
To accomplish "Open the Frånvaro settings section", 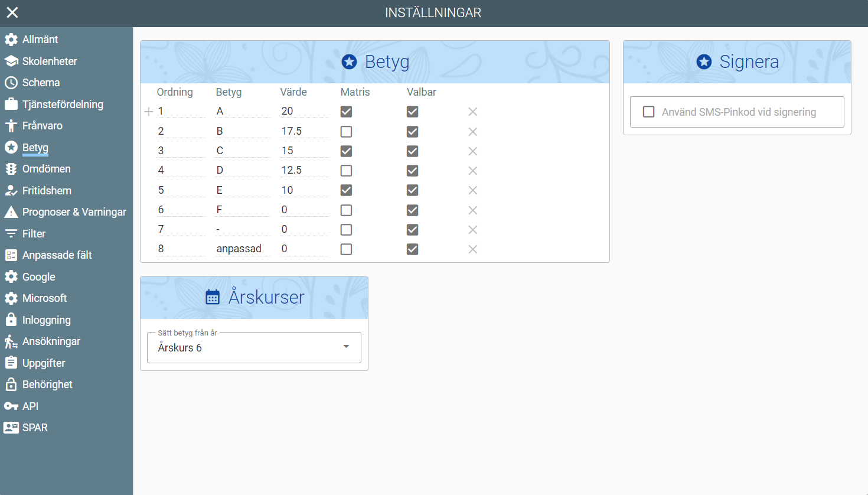I will (x=43, y=126).
